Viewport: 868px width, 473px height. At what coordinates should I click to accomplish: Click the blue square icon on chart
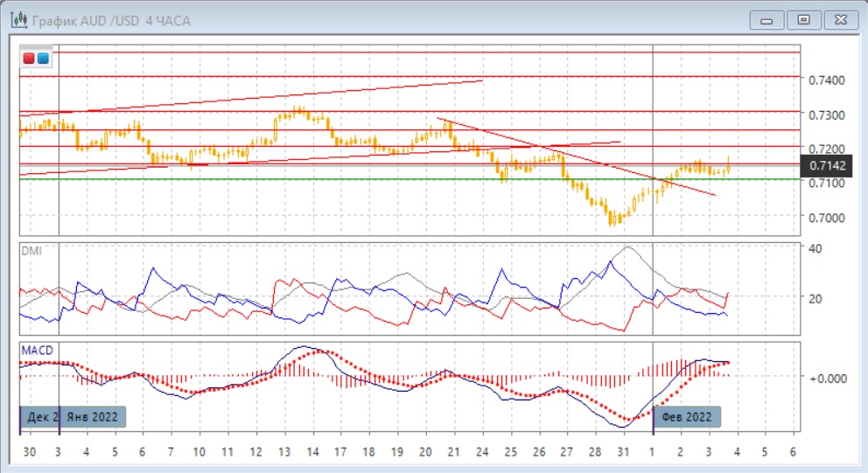tap(43, 59)
